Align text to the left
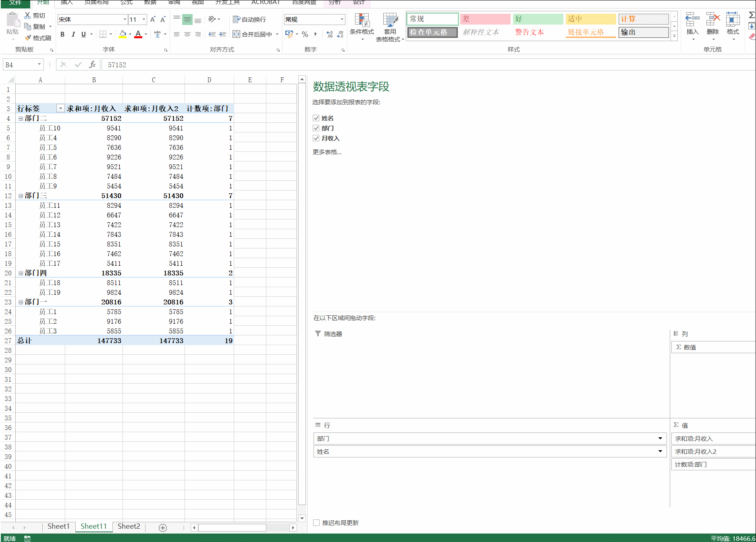This screenshot has width=756, height=542. coord(177,34)
